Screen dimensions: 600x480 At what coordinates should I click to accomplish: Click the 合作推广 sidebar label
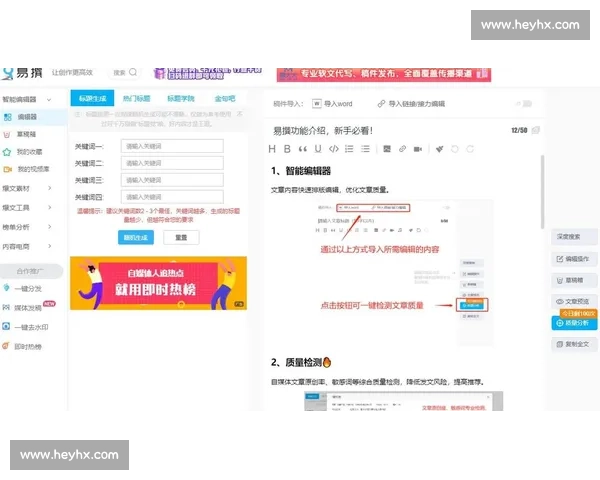(31, 271)
